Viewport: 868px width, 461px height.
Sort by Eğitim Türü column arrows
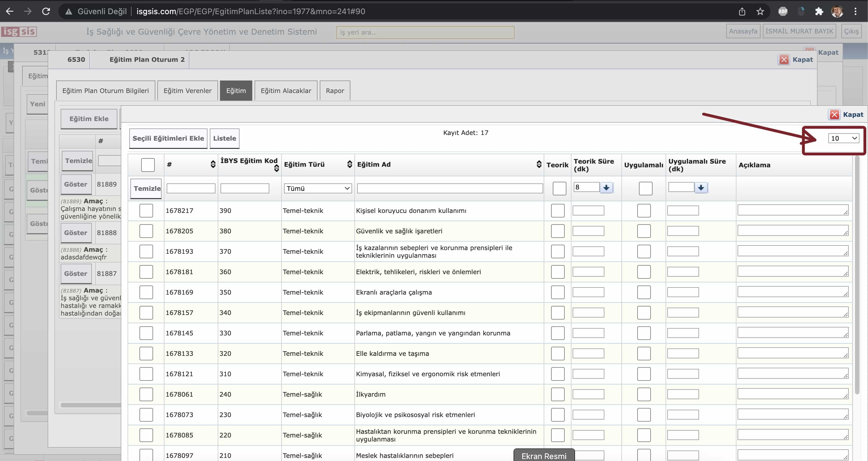click(x=350, y=164)
